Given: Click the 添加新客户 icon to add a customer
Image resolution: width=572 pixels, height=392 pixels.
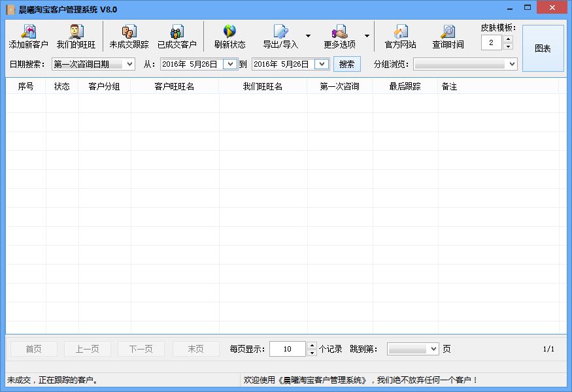Looking at the screenshot, I should point(29,36).
